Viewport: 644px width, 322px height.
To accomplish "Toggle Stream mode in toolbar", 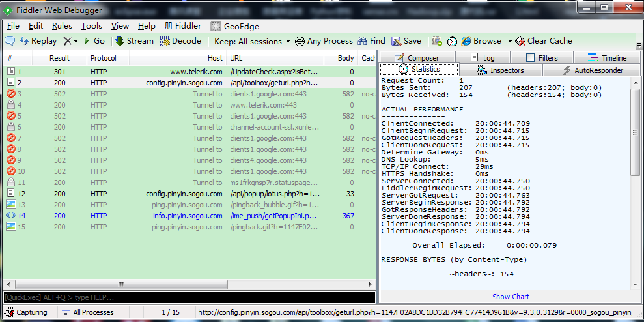I will [134, 41].
